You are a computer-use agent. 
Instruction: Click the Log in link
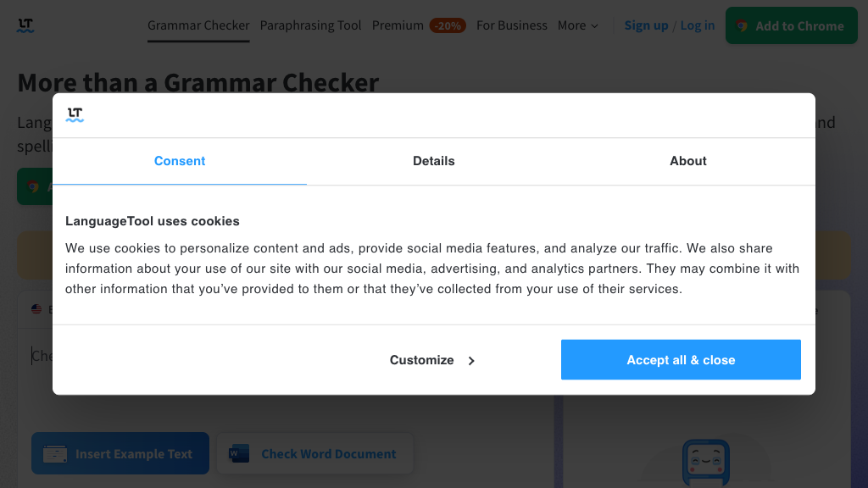pyautogui.click(x=698, y=25)
